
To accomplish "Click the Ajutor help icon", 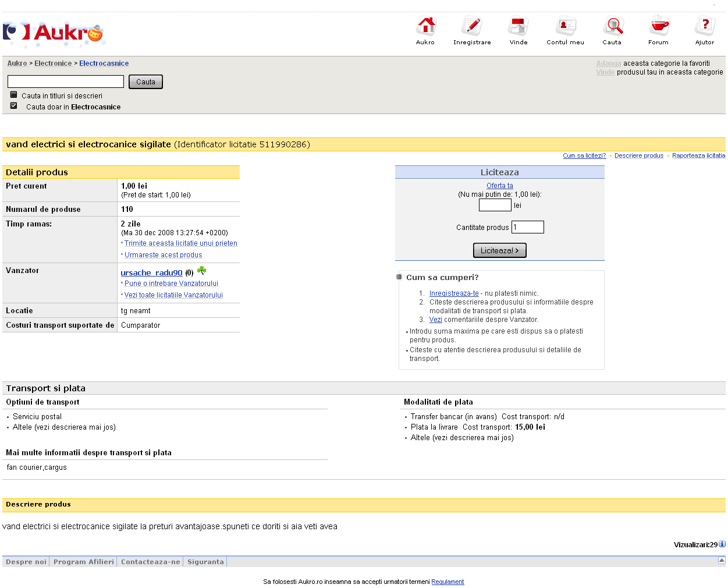I will tap(705, 27).
